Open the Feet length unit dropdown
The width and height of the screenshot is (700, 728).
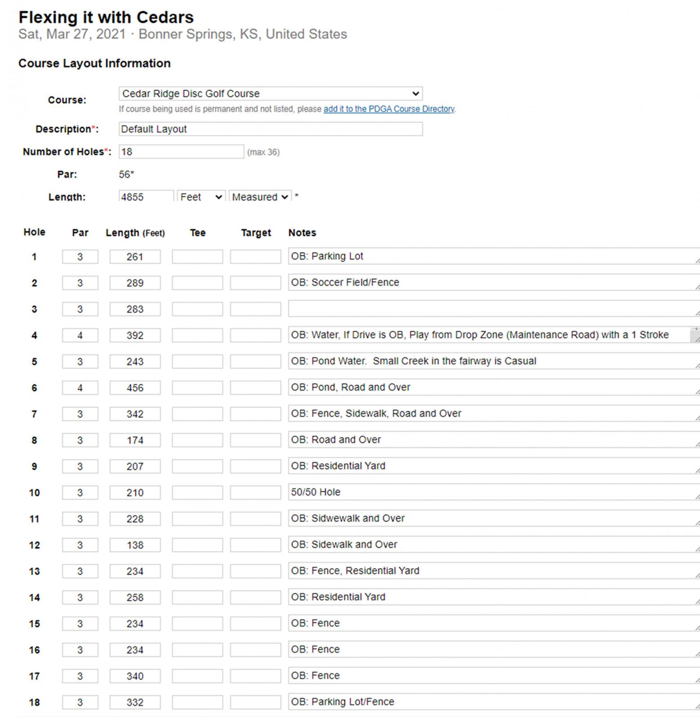point(201,196)
